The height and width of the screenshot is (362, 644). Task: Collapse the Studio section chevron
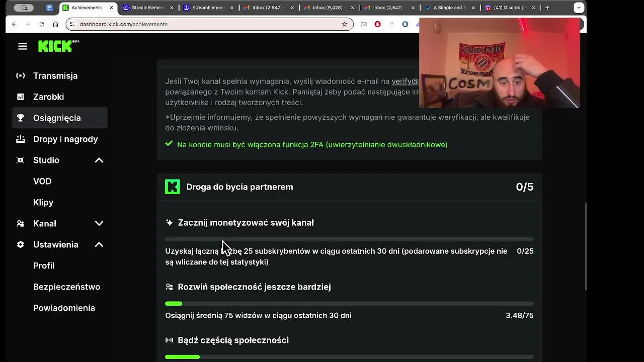[99, 160]
